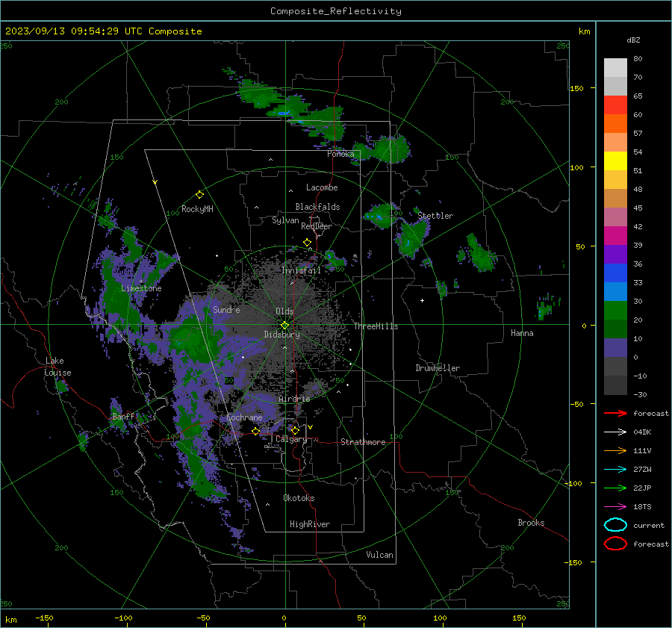
Task: Click the Ponoka label
Action: pos(340,154)
